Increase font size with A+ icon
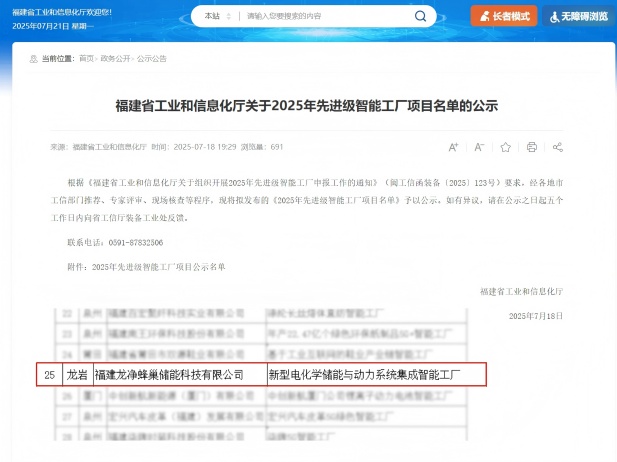Viewport: 617px width, 462px height. [x=453, y=147]
